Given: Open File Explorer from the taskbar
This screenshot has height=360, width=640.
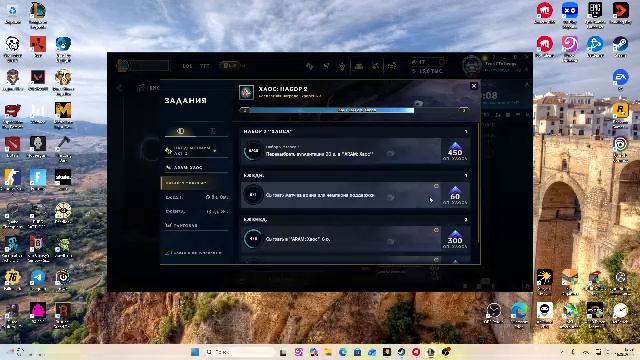Looking at the screenshot, I should click(328, 352).
